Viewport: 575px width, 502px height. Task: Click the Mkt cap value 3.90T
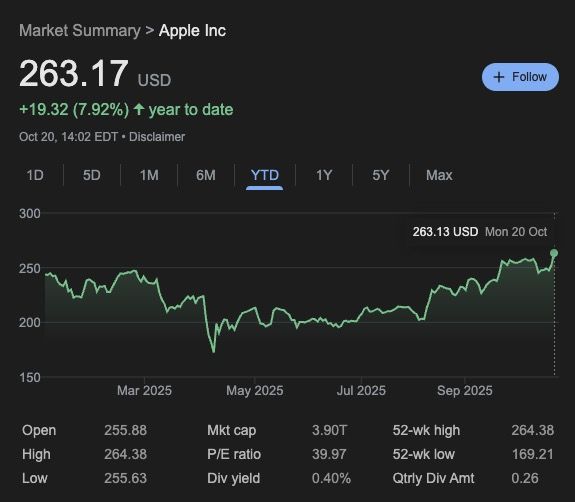[329, 430]
